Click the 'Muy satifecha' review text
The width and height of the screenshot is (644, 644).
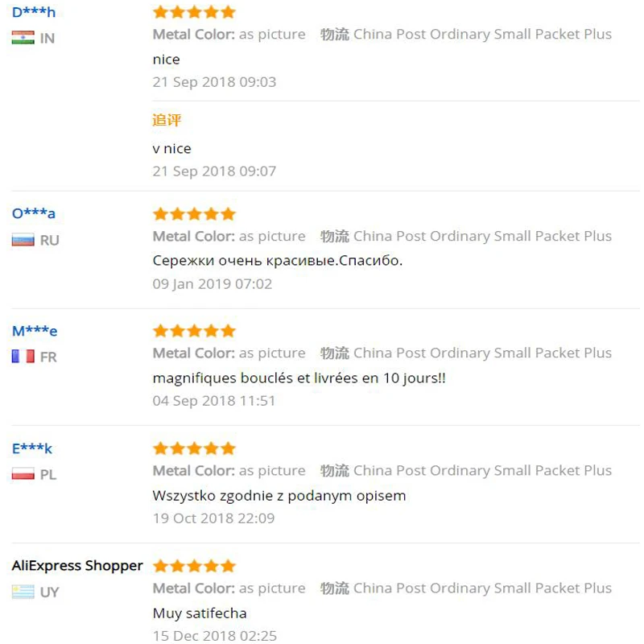pyautogui.click(x=200, y=613)
